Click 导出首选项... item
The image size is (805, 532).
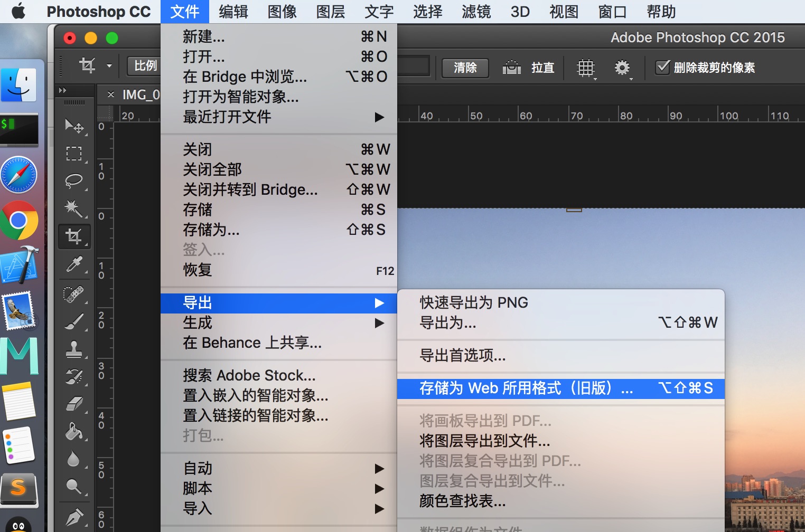coord(561,356)
